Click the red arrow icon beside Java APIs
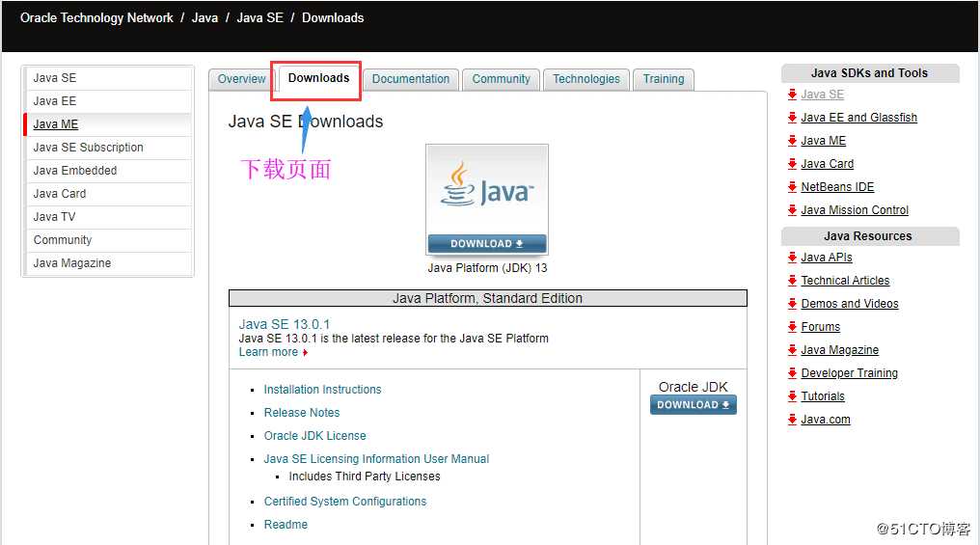 pyautogui.click(x=792, y=257)
